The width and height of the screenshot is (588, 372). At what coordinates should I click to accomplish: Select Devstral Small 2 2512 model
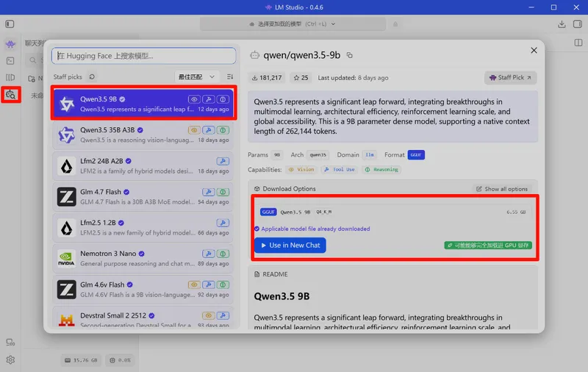[x=143, y=318]
